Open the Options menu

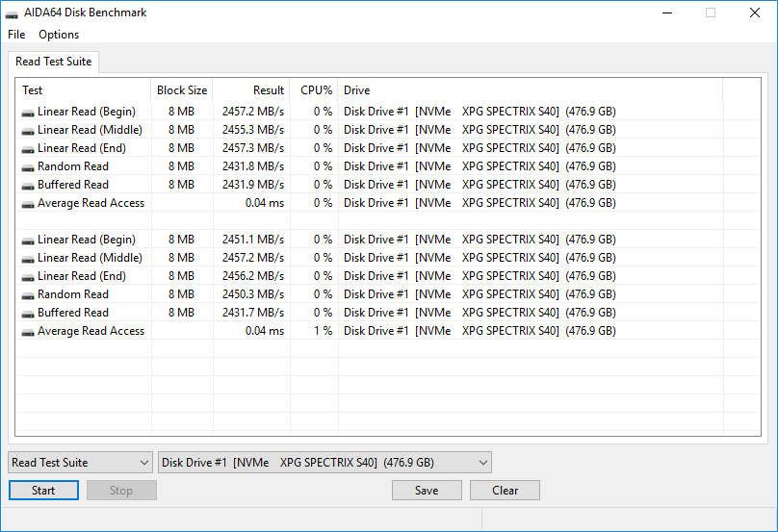point(59,35)
